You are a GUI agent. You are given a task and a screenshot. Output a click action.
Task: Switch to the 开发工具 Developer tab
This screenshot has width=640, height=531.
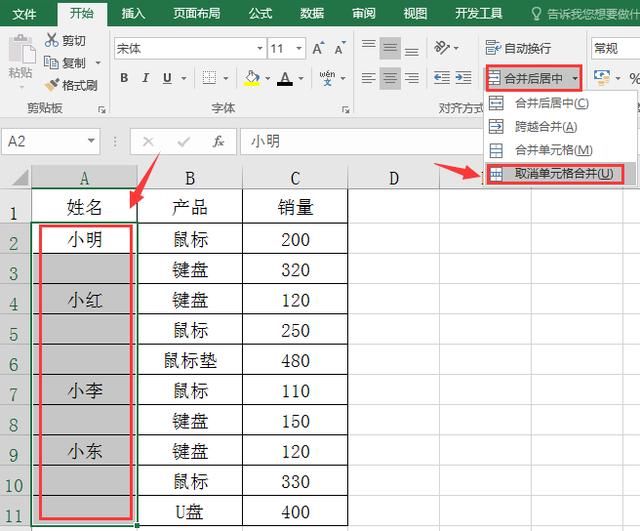tap(478, 13)
